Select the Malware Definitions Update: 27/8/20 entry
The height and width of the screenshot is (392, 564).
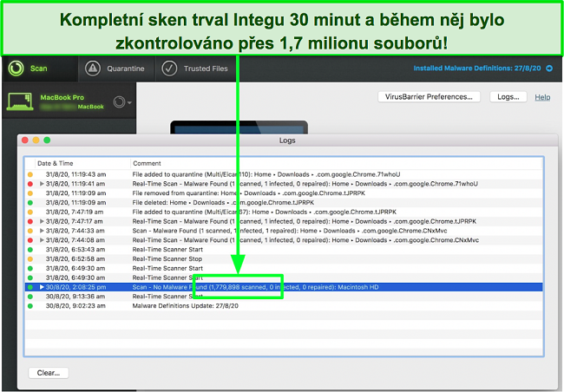(x=284, y=305)
